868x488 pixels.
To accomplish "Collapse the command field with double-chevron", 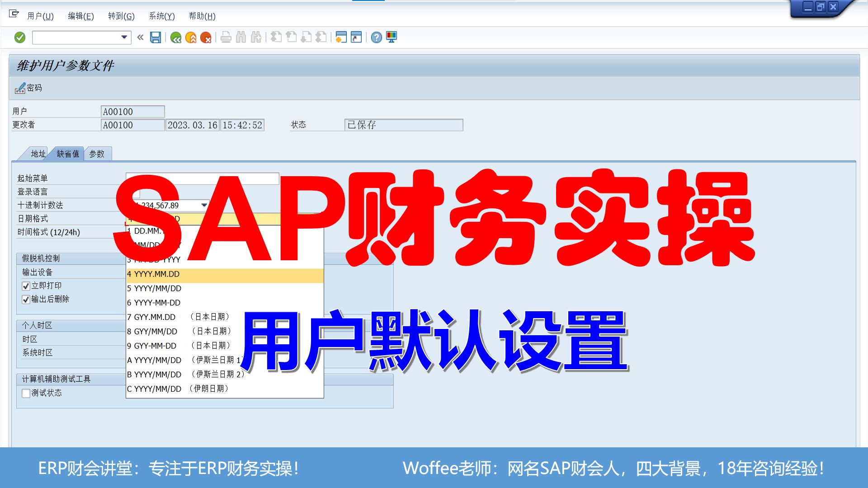I will tap(140, 38).
